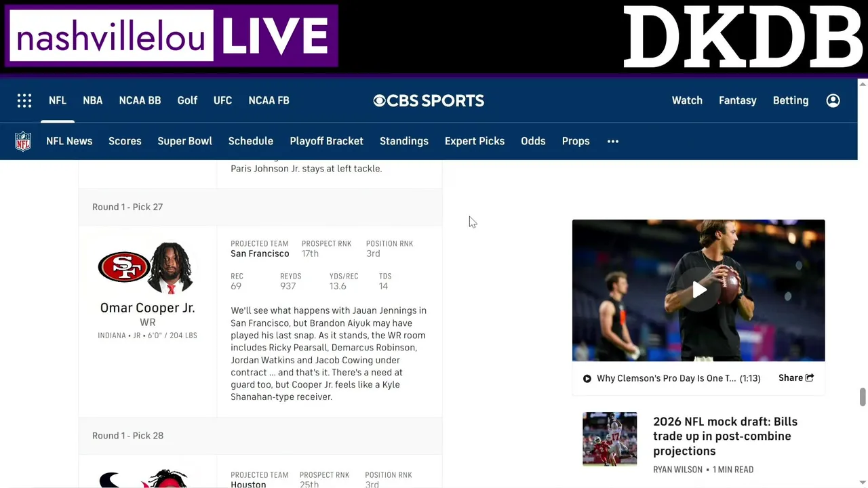Click the video title Why Clemson's Pro Day

pyautogui.click(x=666, y=378)
